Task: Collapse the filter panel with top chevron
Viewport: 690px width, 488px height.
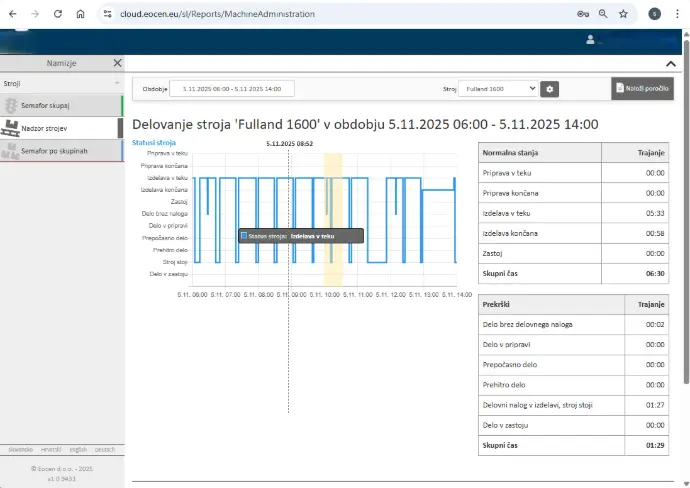Action: [670, 63]
